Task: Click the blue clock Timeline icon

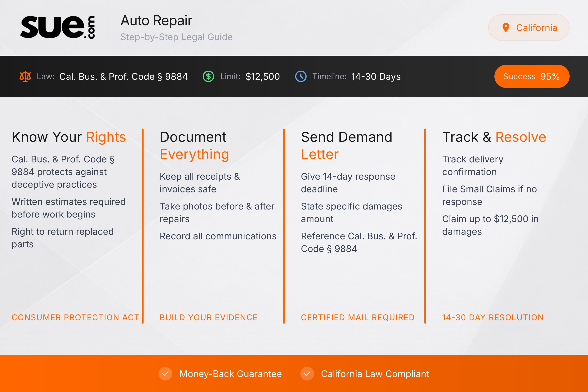Action: (x=301, y=77)
